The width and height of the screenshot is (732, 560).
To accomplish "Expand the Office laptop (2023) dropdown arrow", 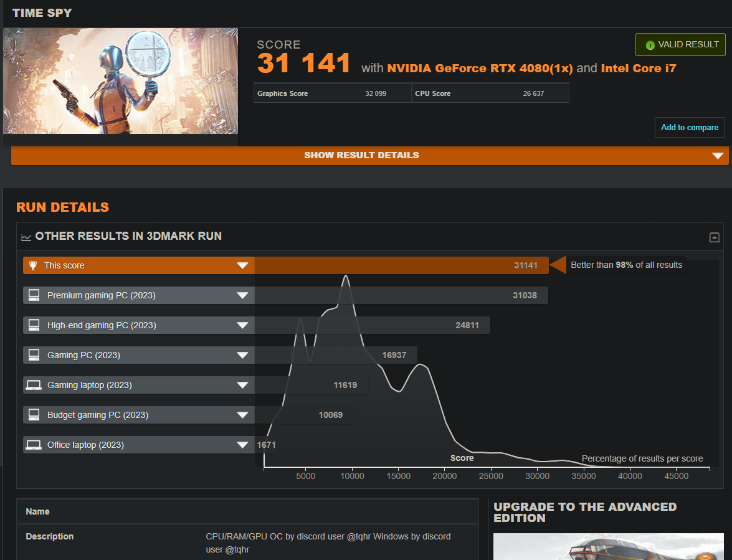I will (x=242, y=445).
